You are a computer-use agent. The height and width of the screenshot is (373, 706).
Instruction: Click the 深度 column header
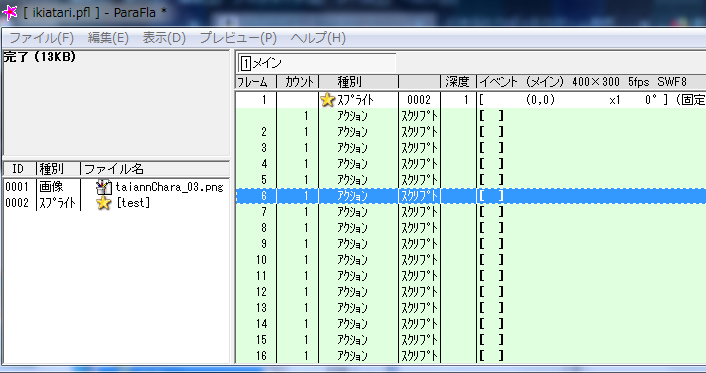[x=458, y=82]
